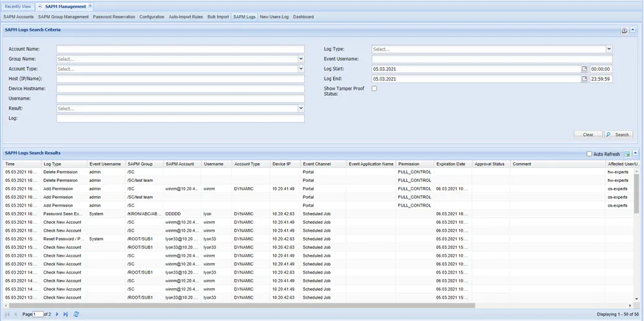Focus the Account Name input field
644x321 pixels.
point(180,49)
